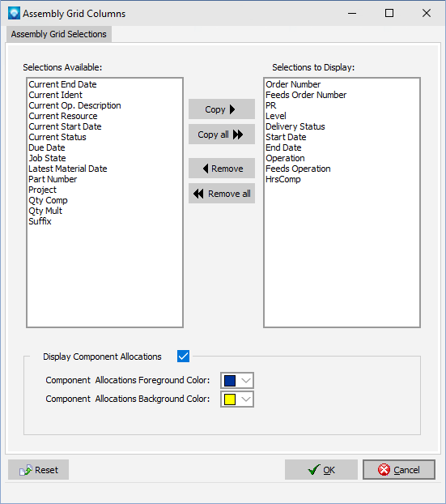446x504 pixels.
Task: Confirm with the green checkmark OK button
Action: pyautogui.click(x=321, y=470)
